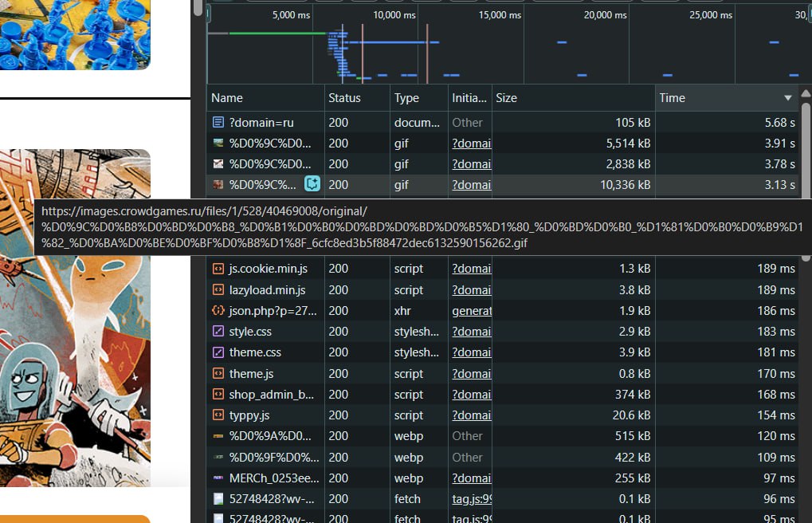Click the XHR braces icon beside json.php
Screen dimensions: 812x523
(x=218, y=311)
